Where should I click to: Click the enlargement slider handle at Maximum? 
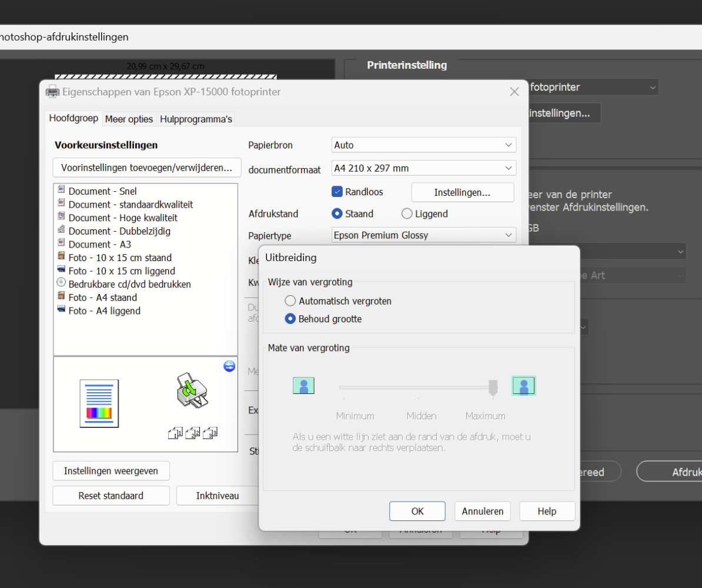(493, 387)
